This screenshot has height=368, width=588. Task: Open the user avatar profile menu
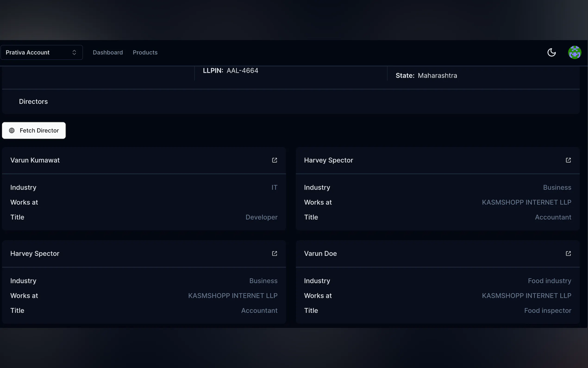coord(574,52)
